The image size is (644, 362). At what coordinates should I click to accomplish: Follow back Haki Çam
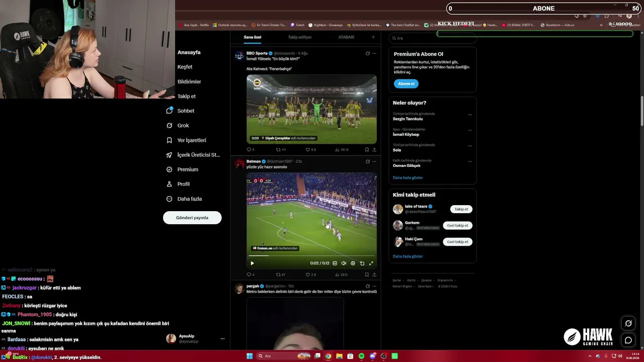point(457,242)
